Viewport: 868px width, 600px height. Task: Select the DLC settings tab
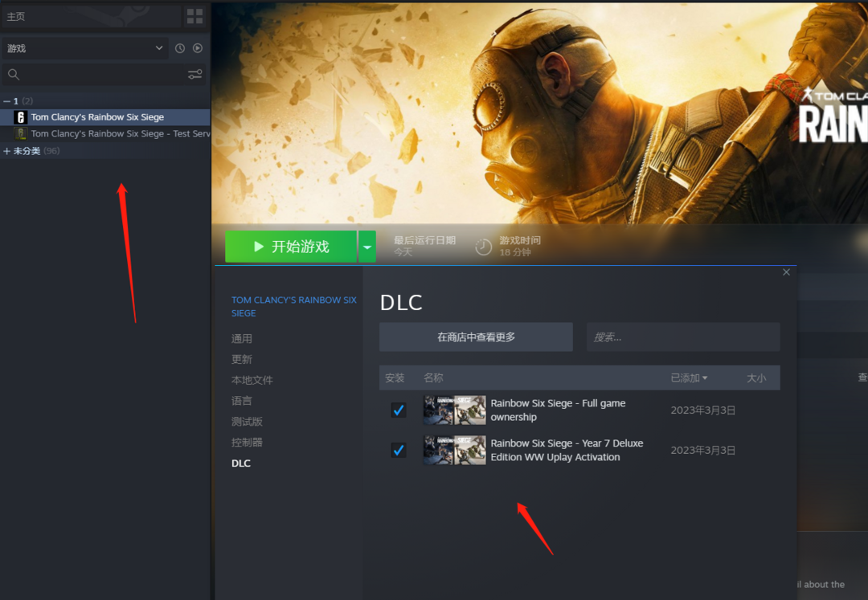pos(241,463)
